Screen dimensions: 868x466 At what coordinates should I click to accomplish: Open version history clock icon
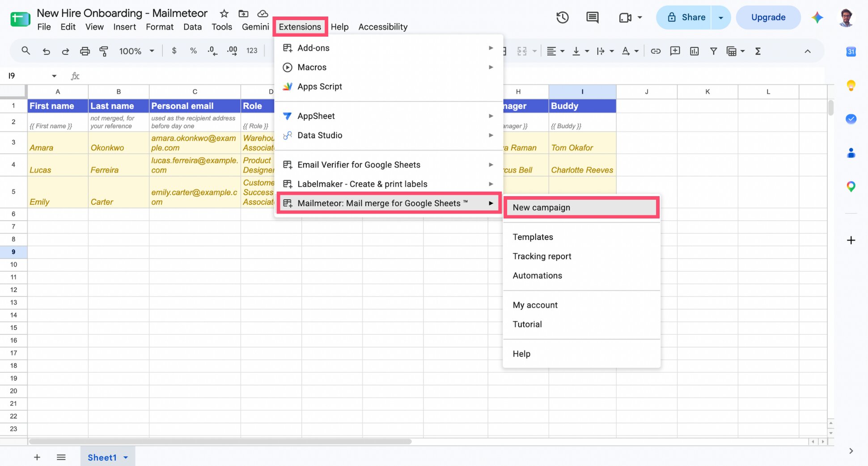point(562,17)
